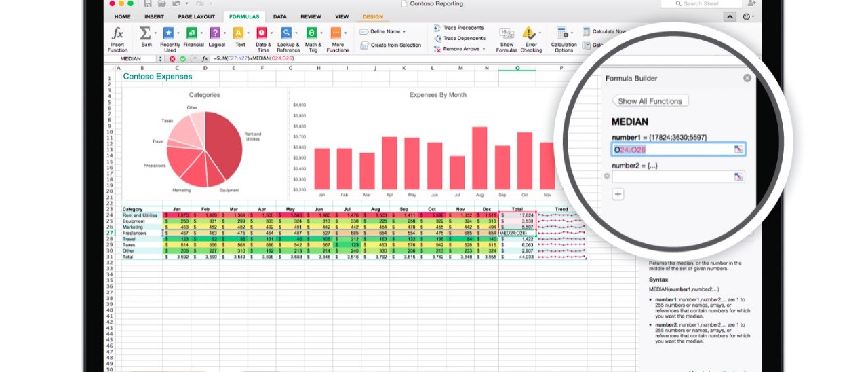Click range selector icon in number1 field
The height and width of the screenshot is (372, 868).
pos(738,149)
